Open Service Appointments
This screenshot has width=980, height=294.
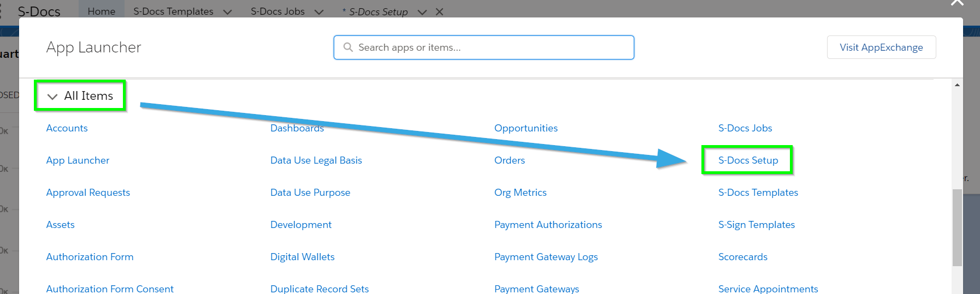768,289
